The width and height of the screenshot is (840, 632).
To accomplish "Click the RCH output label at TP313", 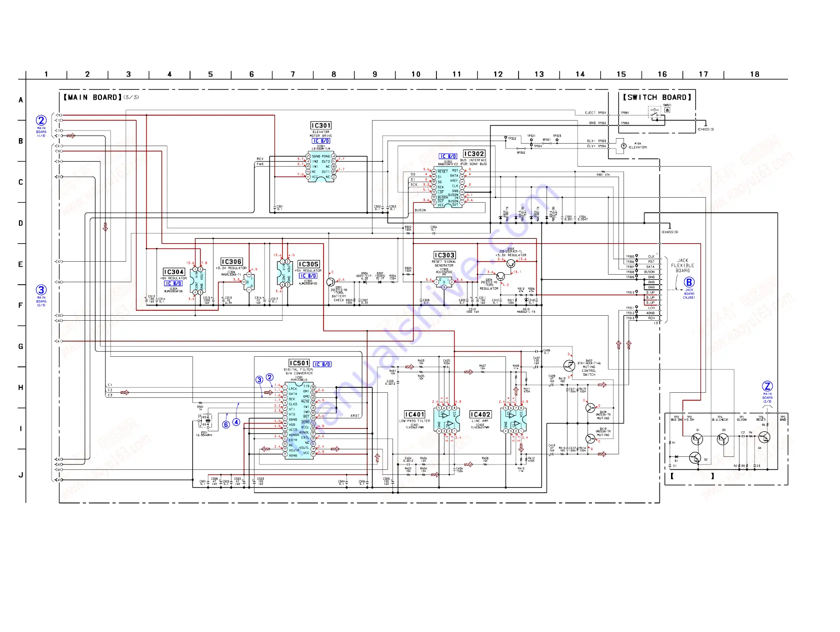I will pos(651,318).
